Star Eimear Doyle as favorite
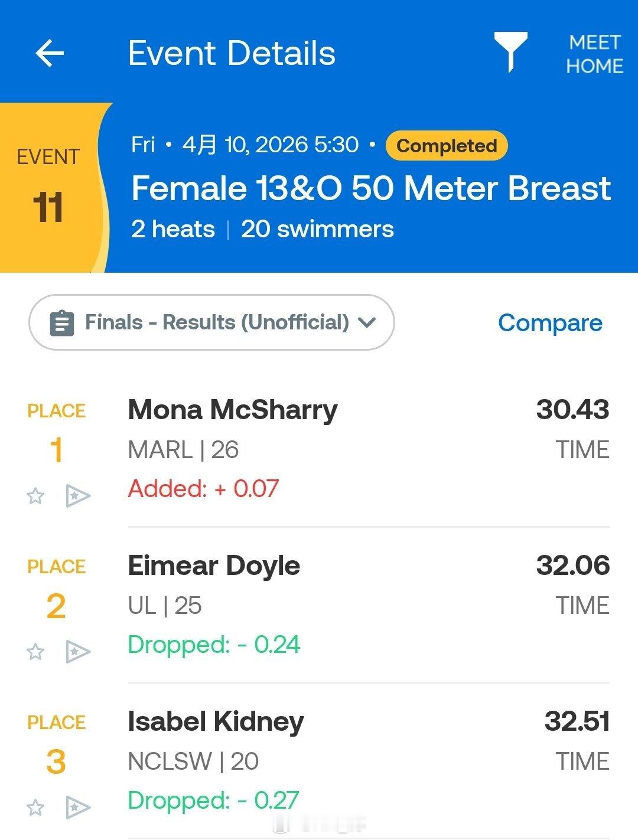 click(36, 652)
